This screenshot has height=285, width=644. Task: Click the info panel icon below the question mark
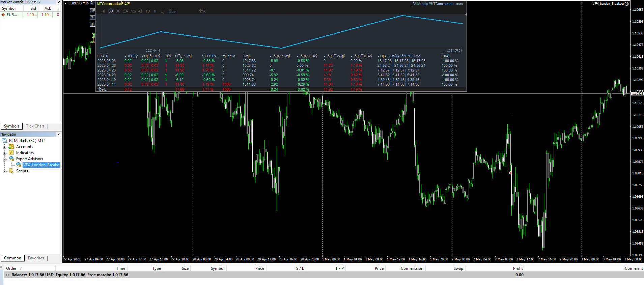coord(92,24)
